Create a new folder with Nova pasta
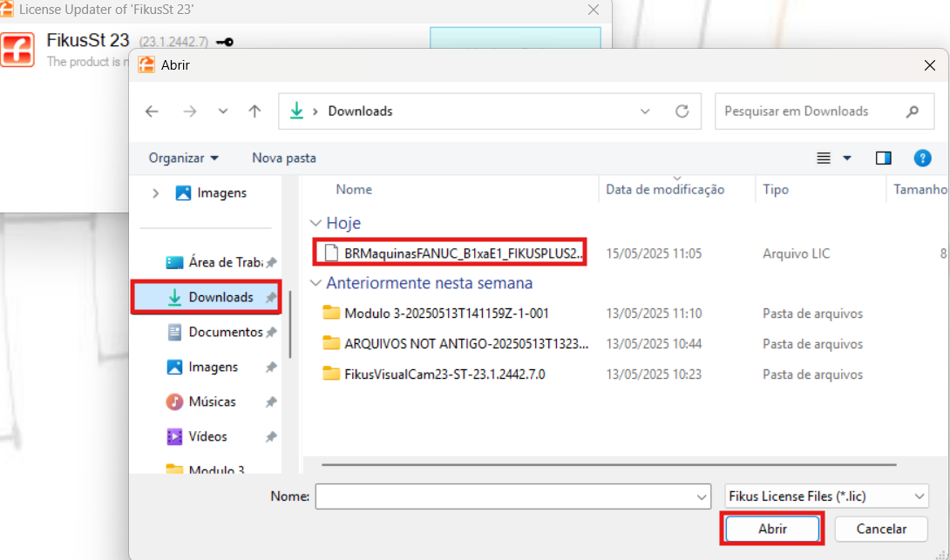This screenshot has width=950, height=560. 284,158
